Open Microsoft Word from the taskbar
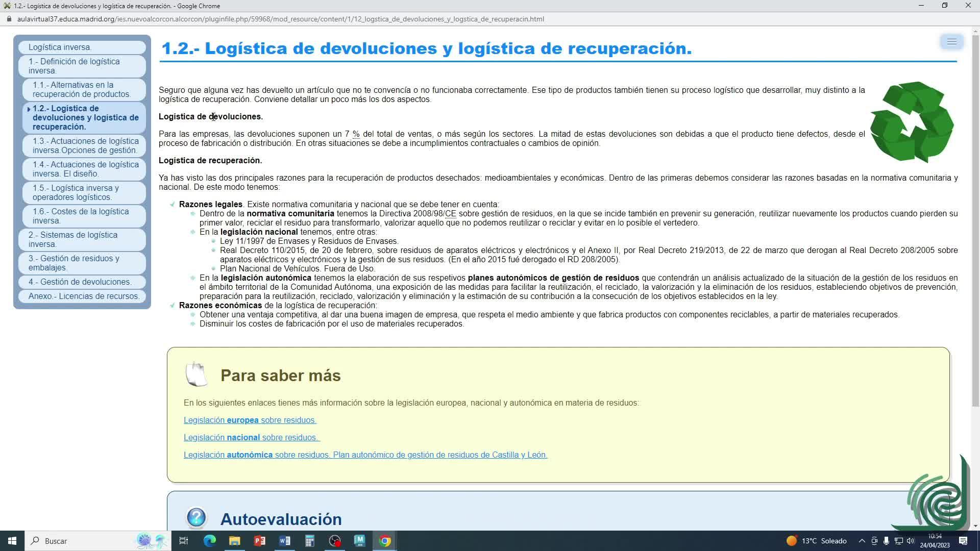980x551 pixels. pyautogui.click(x=285, y=541)
